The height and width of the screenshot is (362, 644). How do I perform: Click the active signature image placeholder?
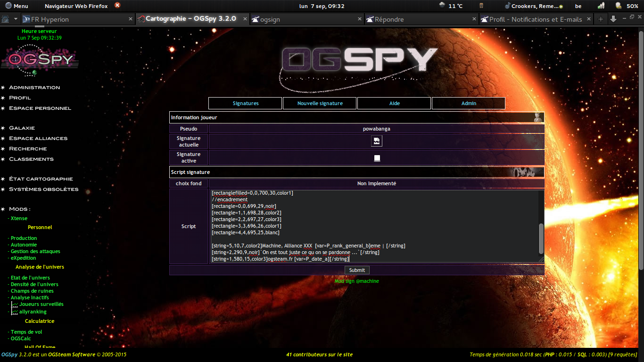pyautogui.click(x=377, y=158)
